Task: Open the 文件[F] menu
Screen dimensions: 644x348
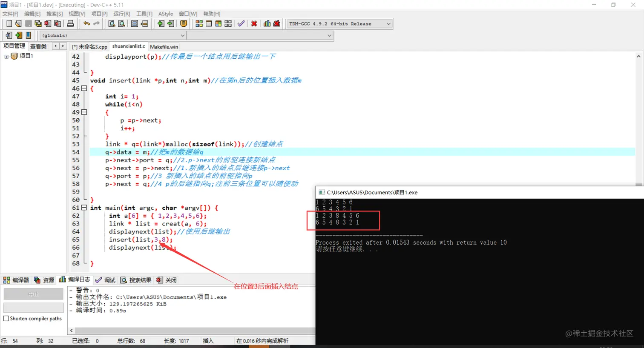Action: tap(10, 14)
